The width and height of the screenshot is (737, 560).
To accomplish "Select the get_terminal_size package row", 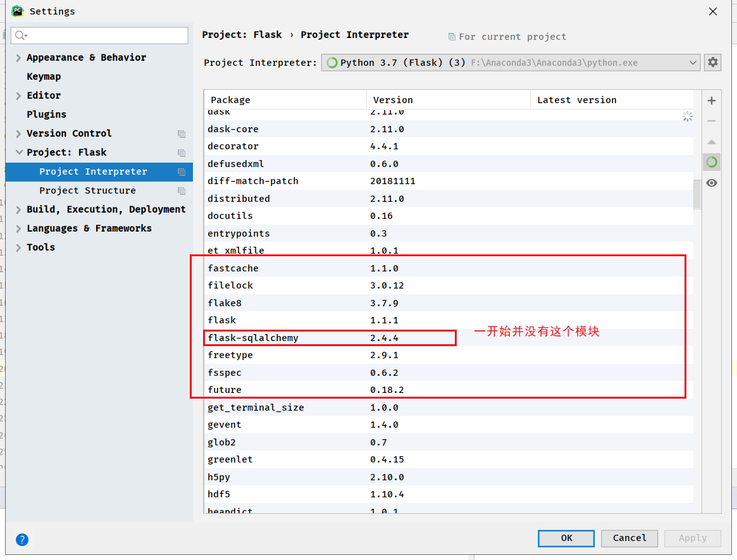I will pyautogui.click(x=449, y=408).
